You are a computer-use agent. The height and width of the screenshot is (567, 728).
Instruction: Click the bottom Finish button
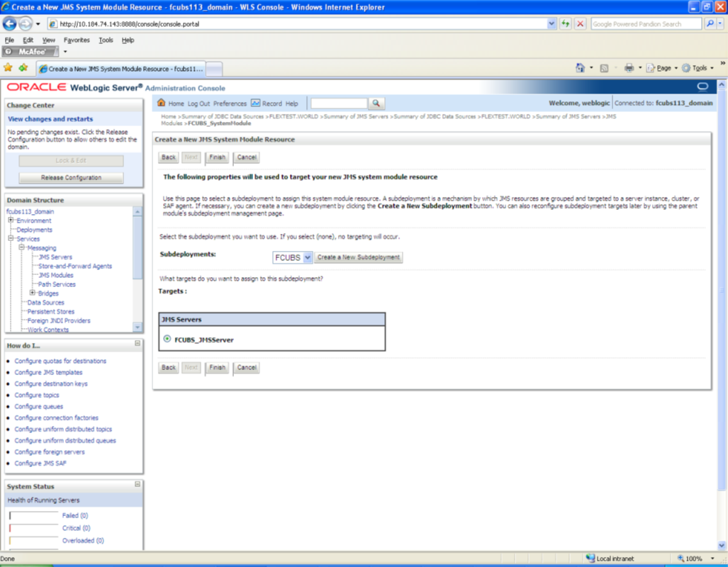[217, 367]
